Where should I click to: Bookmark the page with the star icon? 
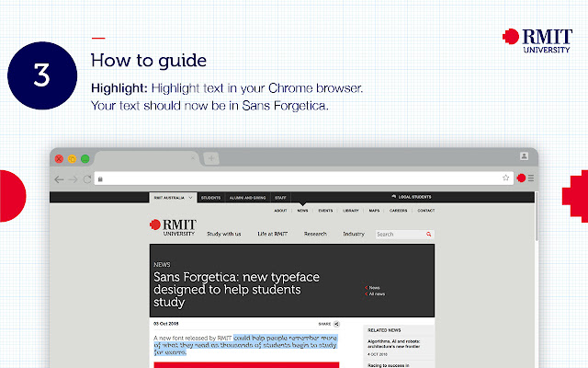click(505, 178)
